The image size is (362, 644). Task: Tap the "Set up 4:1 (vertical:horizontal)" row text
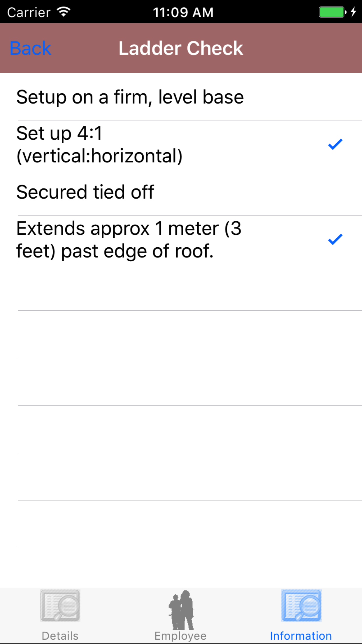tap(99, 144)
